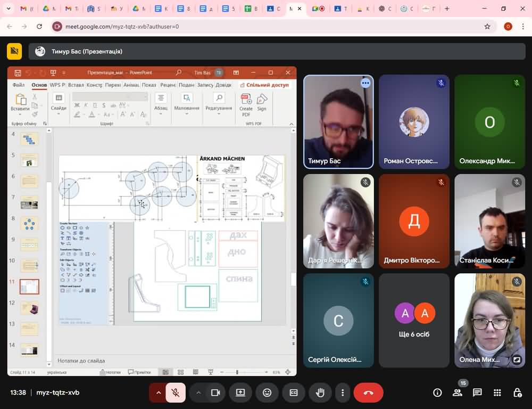532x409 pixels.
Task: Raise hand in the meeting
Action: tap(320, 392)
